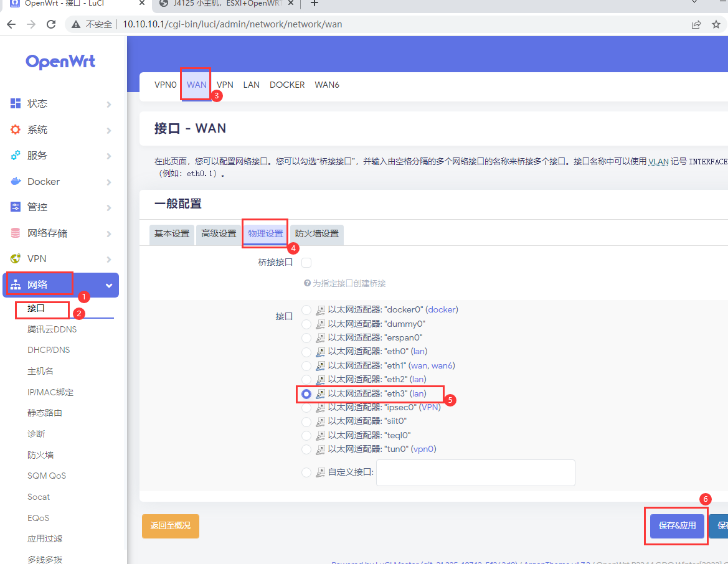The image size is (728, 564).
Task: Click the adapter icon beside eth0
Action: point(320,352)
